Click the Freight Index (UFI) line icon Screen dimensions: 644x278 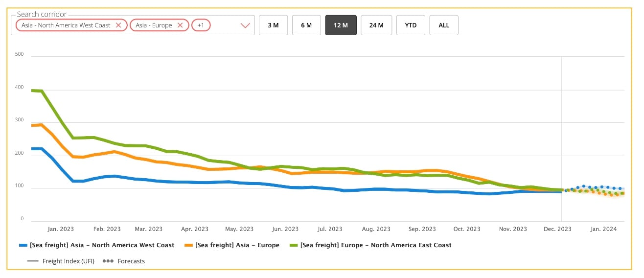(x=33, y=261)
